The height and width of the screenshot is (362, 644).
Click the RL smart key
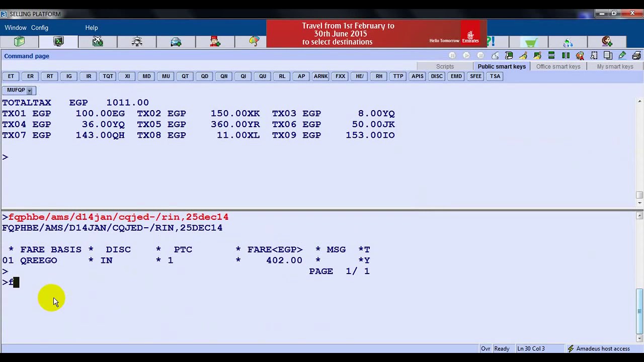pyautogui.click(x=282, y=76)
